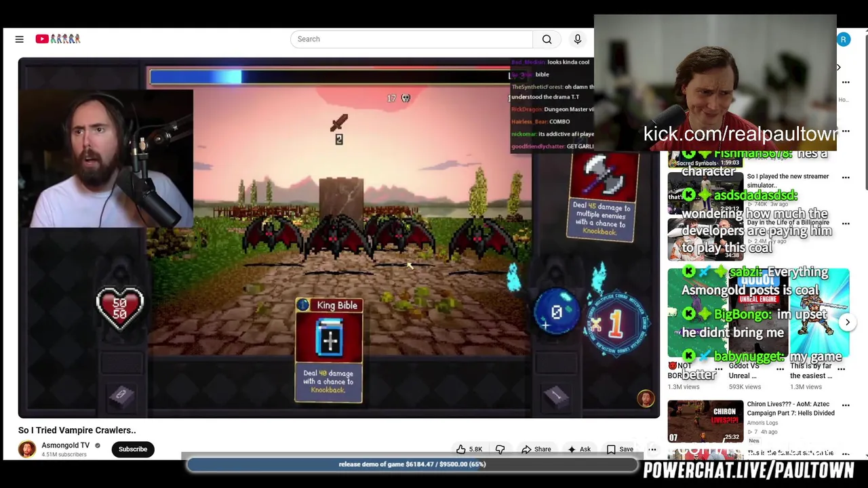
Task: Share the Vampire Crawlers video
Action: pos(536,449)
